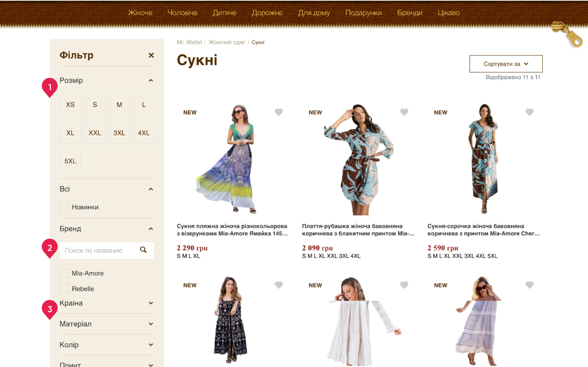Image resolution: width=588 pixels, height=367 pixels.
Task: Click heart on black patterned dress
Action: [x=279, y=285]
